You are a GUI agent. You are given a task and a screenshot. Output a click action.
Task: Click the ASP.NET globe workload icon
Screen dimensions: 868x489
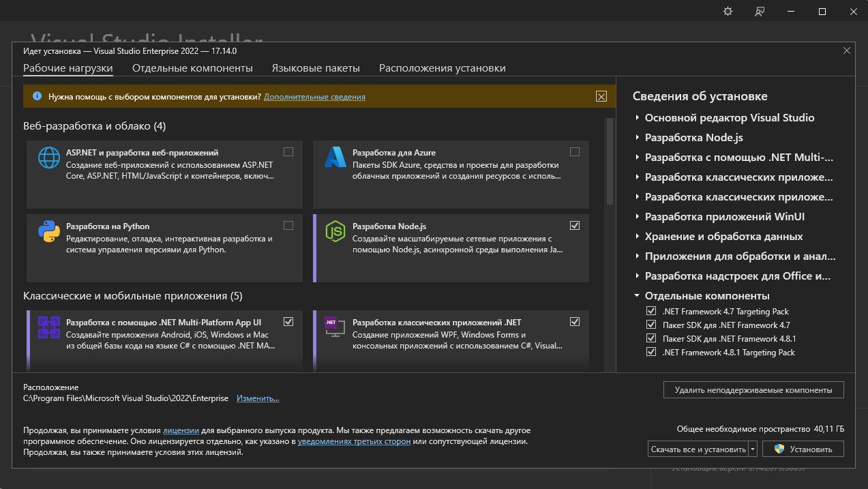pyautogui.click(x=49, y=158)
